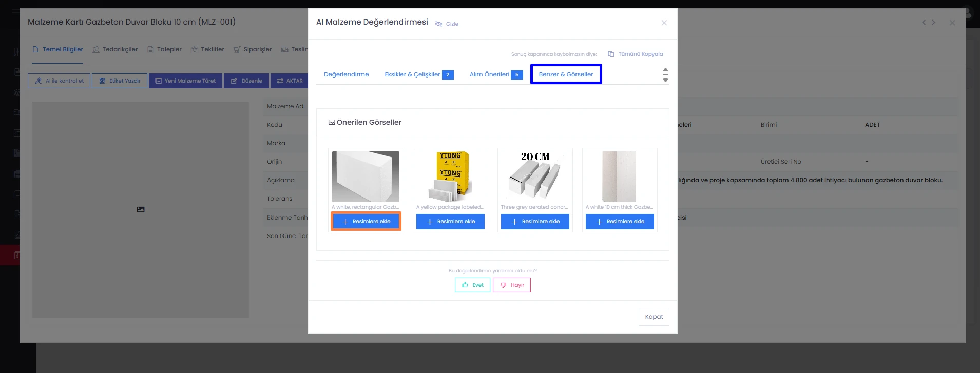Select the white rectangular block thumbnail
980x373 pixels.
[x=366, y=176]
